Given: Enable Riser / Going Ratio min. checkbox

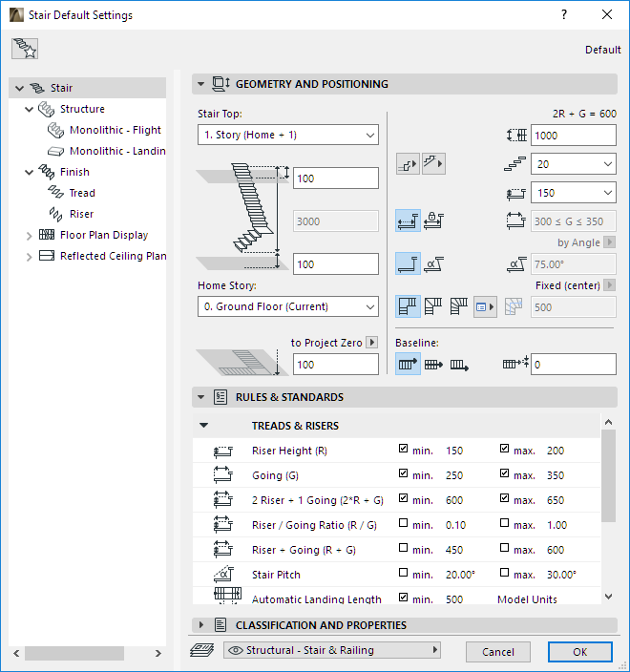Looking at the screenshot, I should pos(403,523).
